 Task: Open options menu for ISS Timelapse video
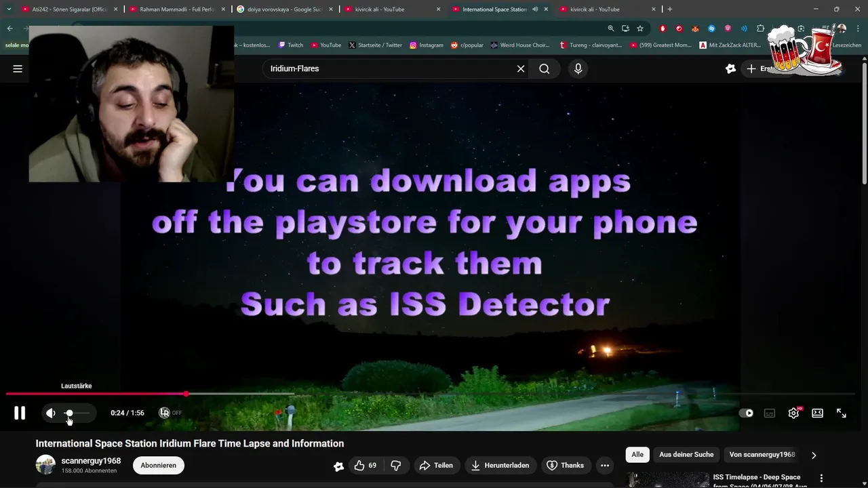(821, 479)
